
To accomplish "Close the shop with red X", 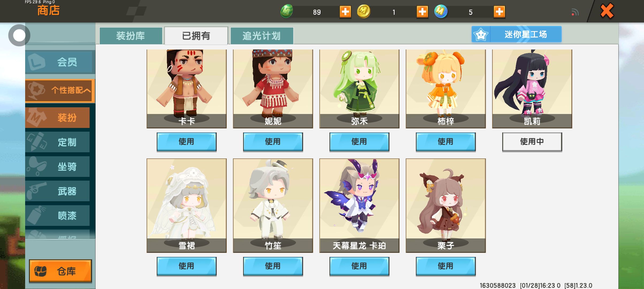I will (x=607, y=11).
